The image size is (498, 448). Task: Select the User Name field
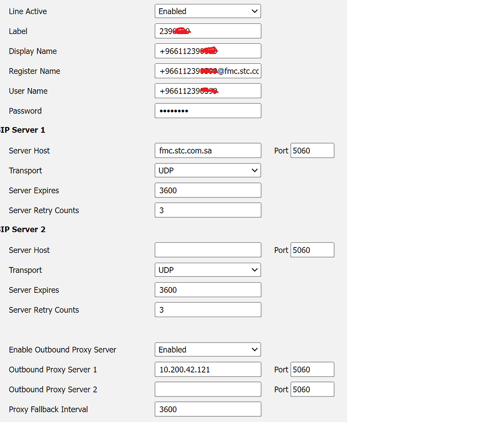(x=208, y=90)
